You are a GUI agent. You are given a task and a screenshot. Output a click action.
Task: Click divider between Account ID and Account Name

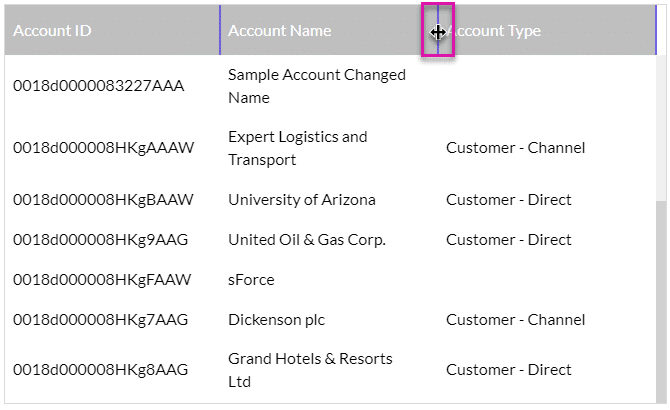coord(220,31)
